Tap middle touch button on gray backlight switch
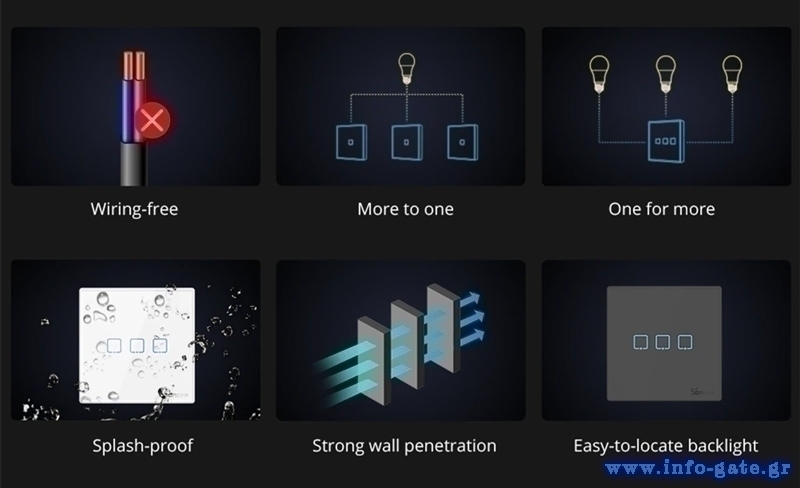The width and height of the screenshot is (800, 488). (663, 342)
